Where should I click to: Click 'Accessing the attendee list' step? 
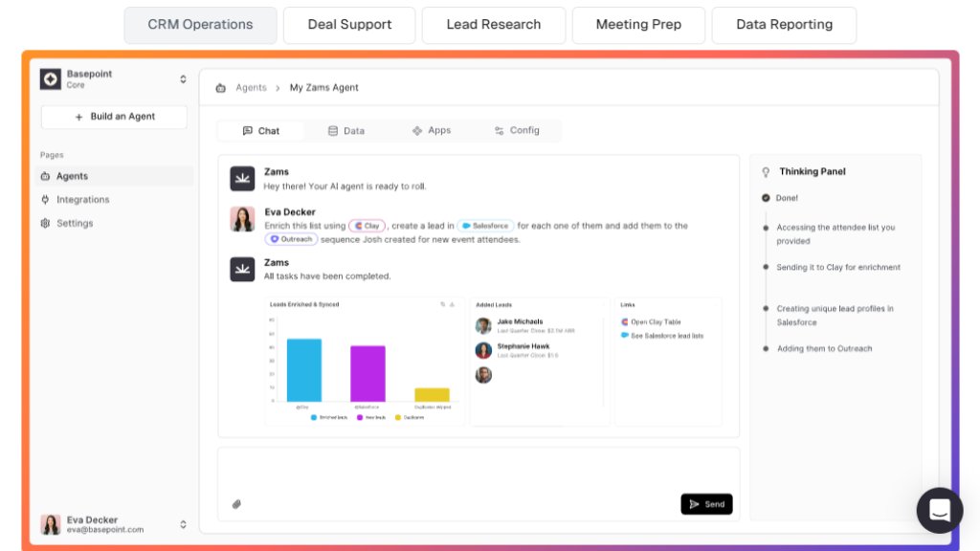[835, 234]
